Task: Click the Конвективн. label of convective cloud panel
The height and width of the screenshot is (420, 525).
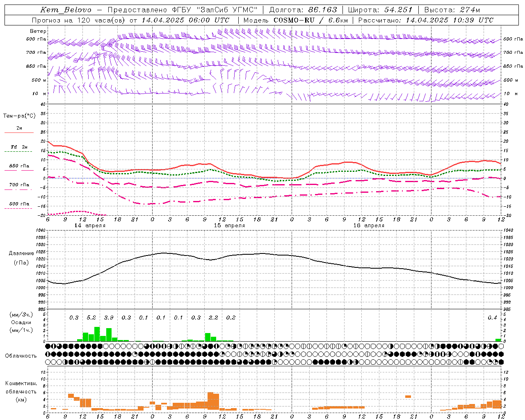Action: (21, 383)
